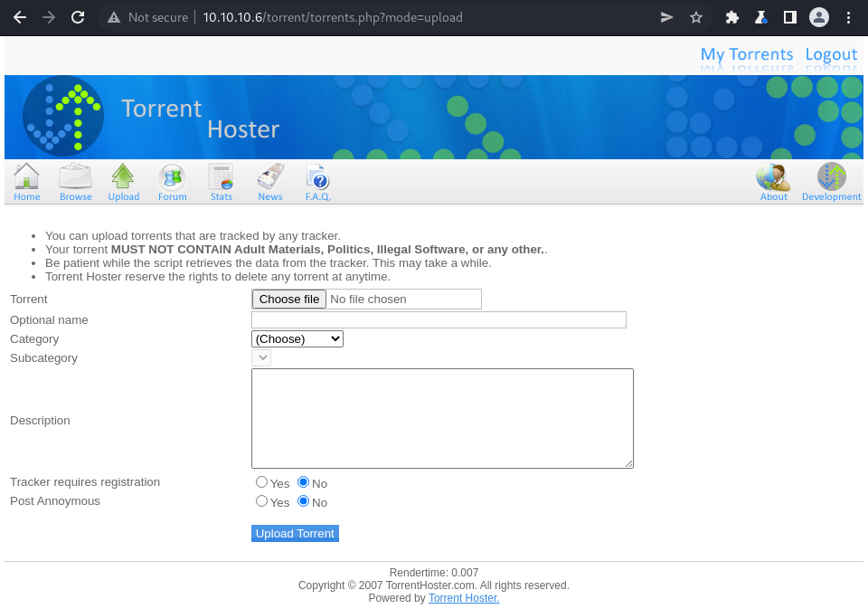The height and width of the screenshot is (609, 868).
Task: Focus the Optional name text field
Action: click(x=439, y=319)
